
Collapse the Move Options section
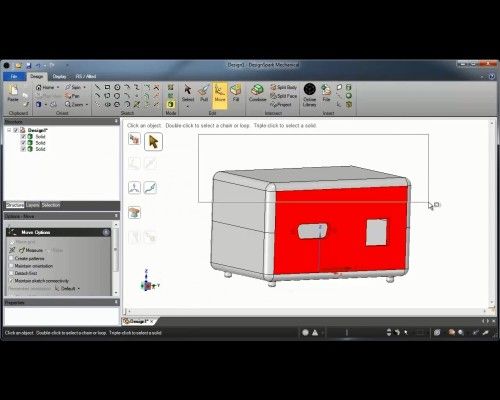tap(106, 232)
